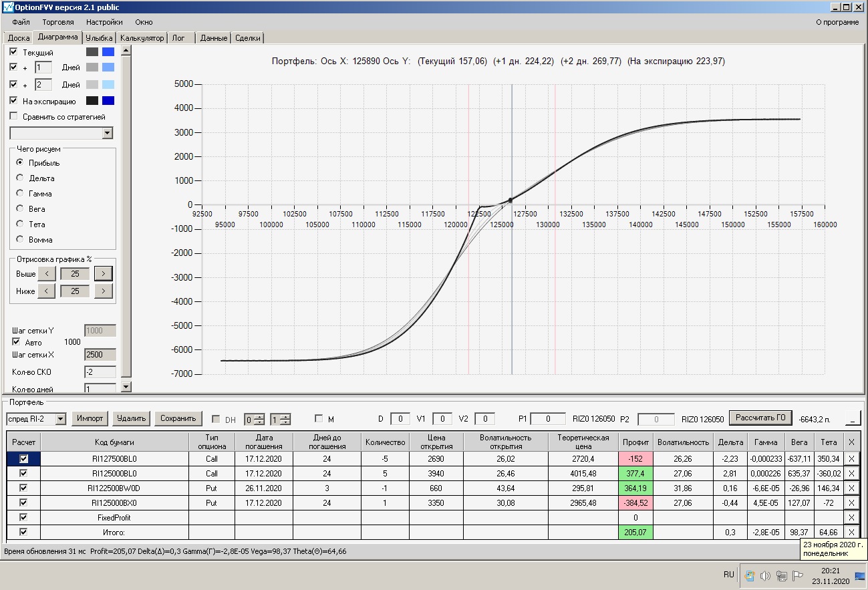Screen dimensions: 868x590
Task: Select the Тета radio button
Action: tap(20, 224)
